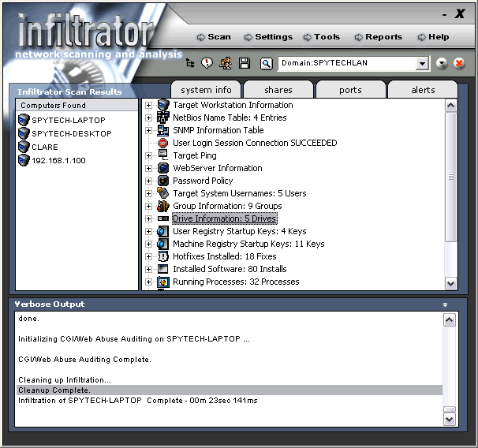Select the SPYTECH-DESKTOP computer icon

24,133
